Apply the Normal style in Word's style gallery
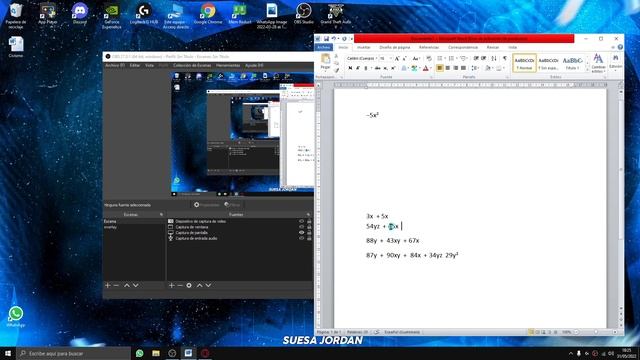The image size is (640, 360). tap(524, 63)
